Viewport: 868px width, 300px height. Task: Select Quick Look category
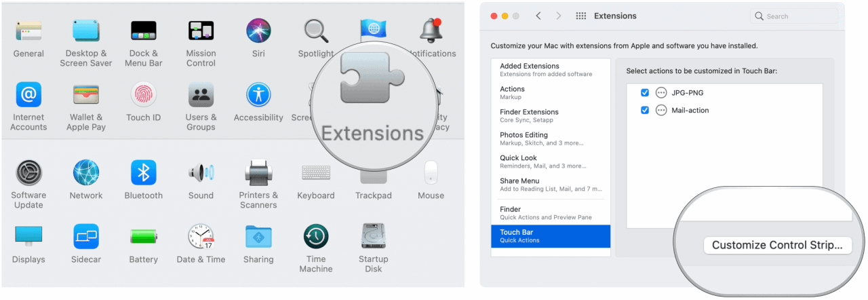(551, 162)
